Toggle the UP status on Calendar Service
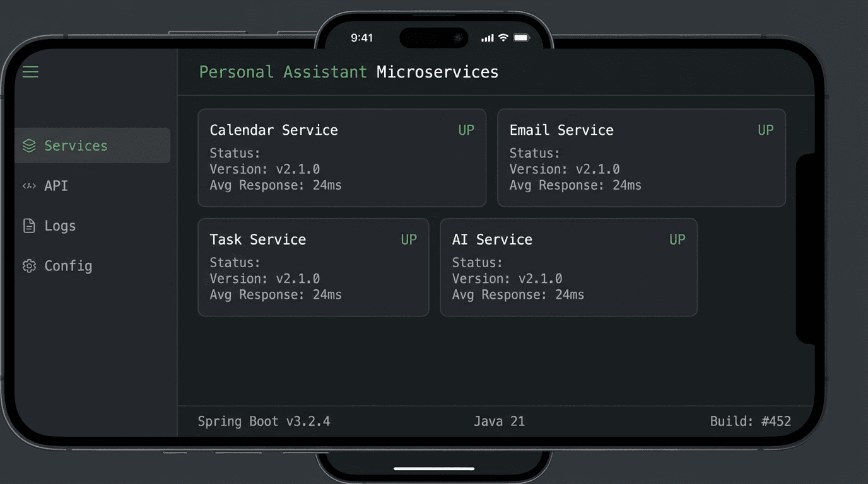The image size is (868, 484). coord(466,130)
